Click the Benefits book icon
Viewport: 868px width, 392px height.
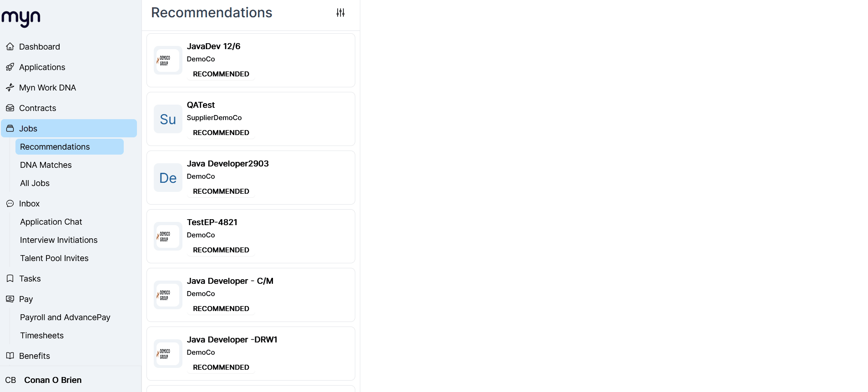[x=10, y=356]
